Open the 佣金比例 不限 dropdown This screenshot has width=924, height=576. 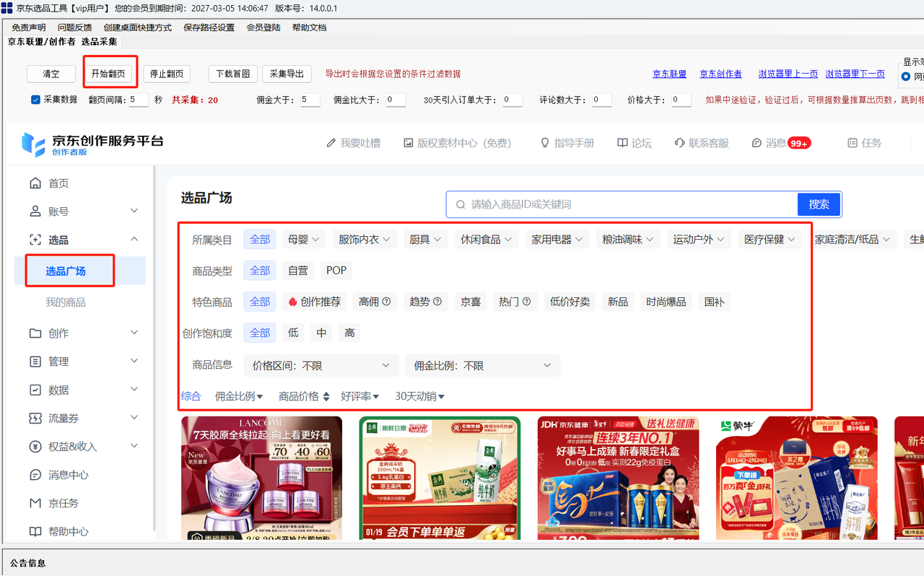click(482, 366)
